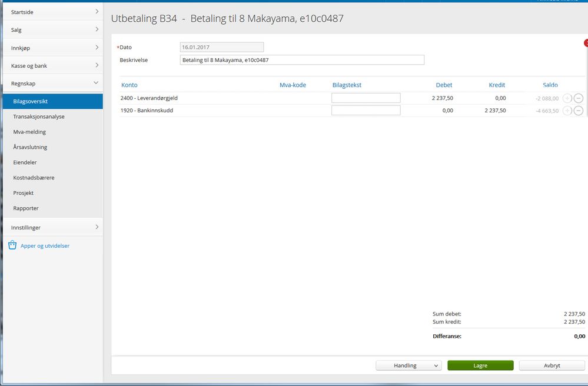Expand the Kasse og bank section
The width and height of the screenshot is (588, 386).
point(53,65)
